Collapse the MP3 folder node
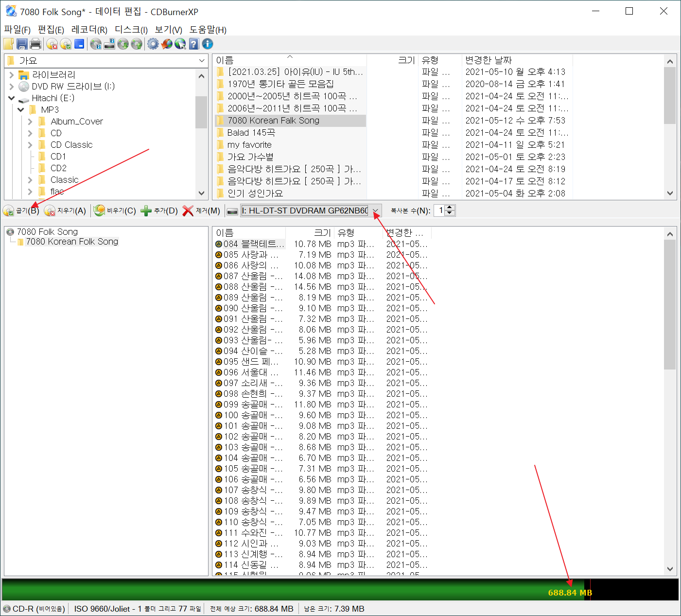Screen dimensions: 681x616 coord(21,110)
